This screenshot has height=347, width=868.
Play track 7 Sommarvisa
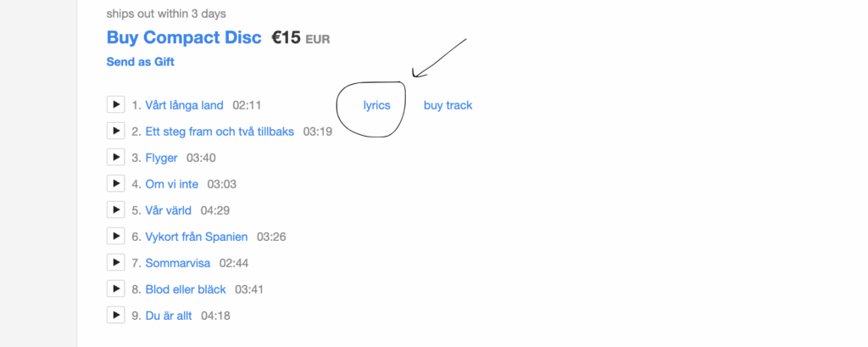115,262
